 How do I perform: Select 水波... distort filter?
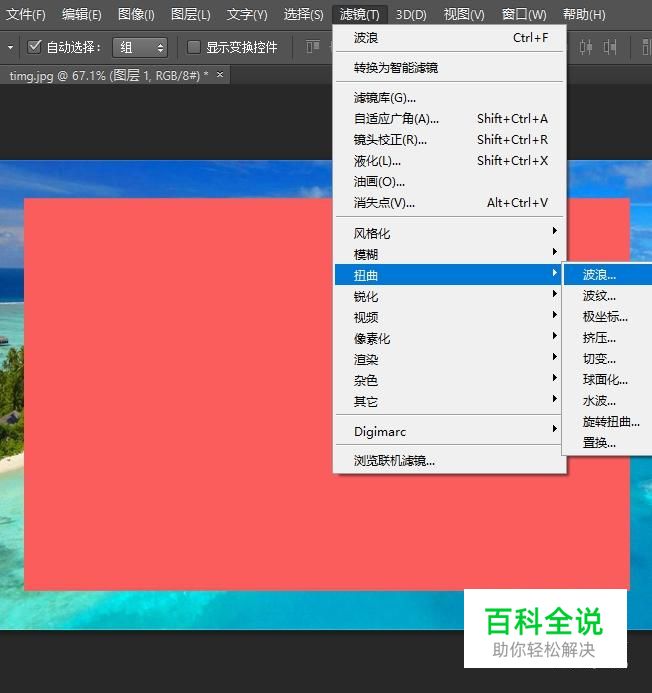[608, 400]
